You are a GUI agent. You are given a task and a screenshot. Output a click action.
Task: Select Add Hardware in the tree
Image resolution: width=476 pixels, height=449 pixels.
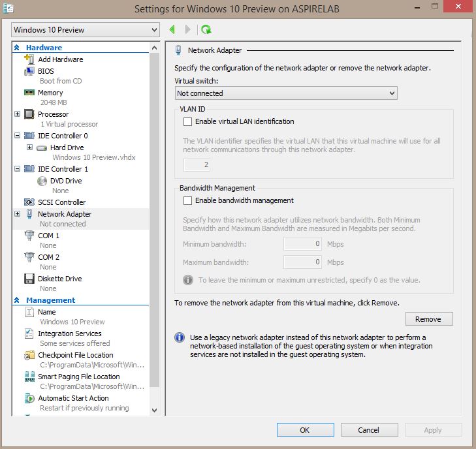click(61, 59)
